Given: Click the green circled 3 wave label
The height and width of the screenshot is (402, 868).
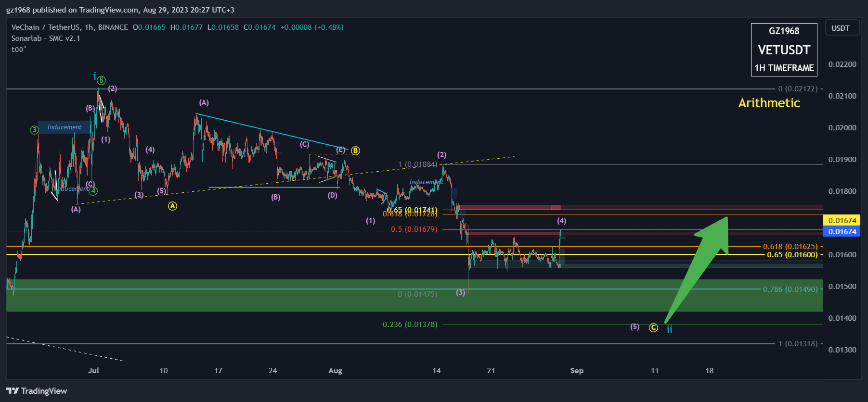Looking at the screenshot, I should (34, 130).
